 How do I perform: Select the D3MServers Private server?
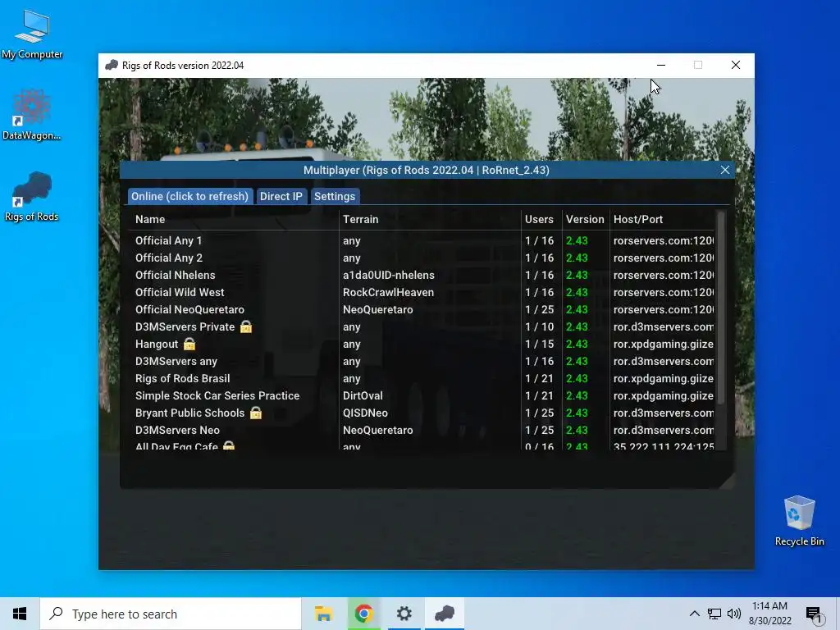pos(423,326)
